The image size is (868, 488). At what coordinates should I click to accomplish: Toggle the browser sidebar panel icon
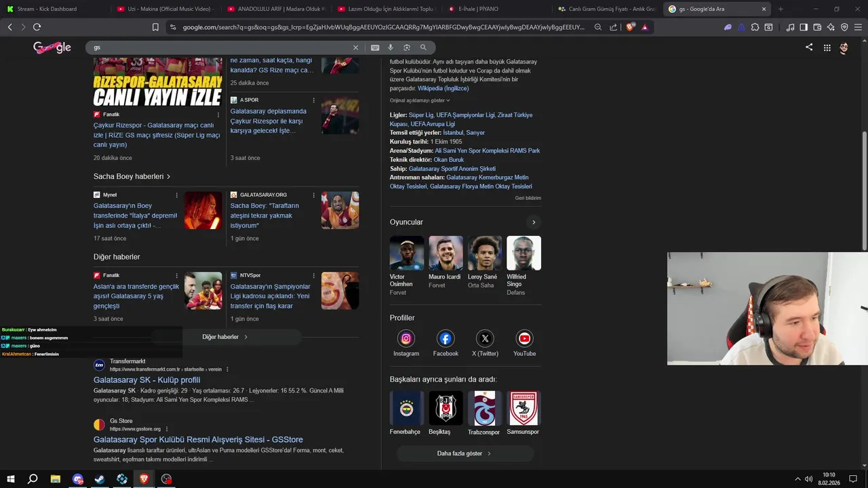(x=804, y=27)
